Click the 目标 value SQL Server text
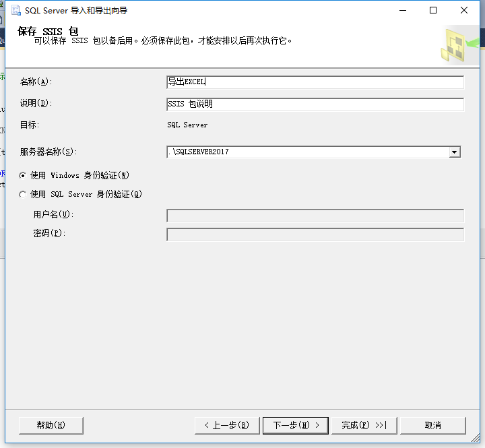485x448 pixels. click(187, 125)
